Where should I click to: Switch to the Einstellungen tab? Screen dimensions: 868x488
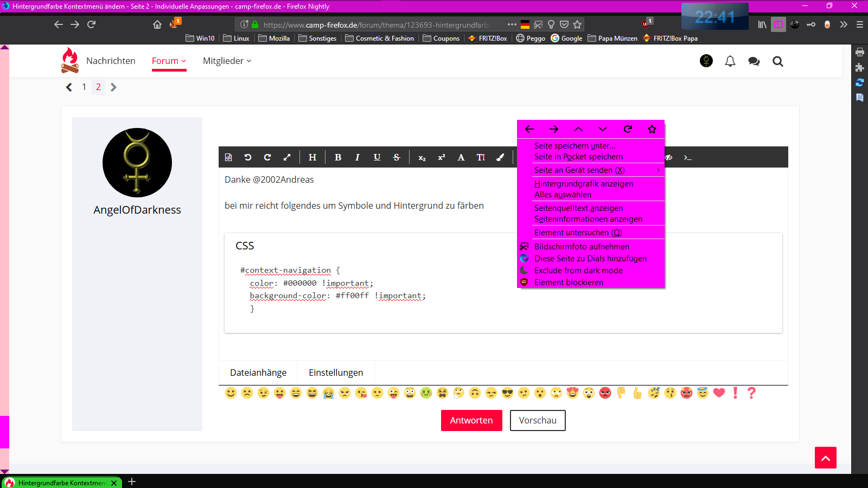pyautogui.click(x=336, y=373)
